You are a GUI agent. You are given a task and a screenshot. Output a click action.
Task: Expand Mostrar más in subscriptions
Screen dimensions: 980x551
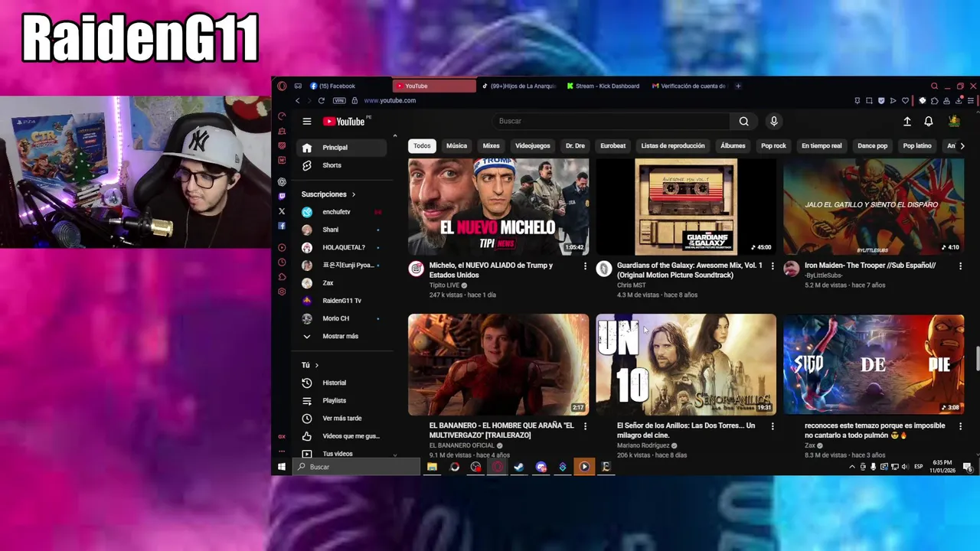click(x=342, y=336)
